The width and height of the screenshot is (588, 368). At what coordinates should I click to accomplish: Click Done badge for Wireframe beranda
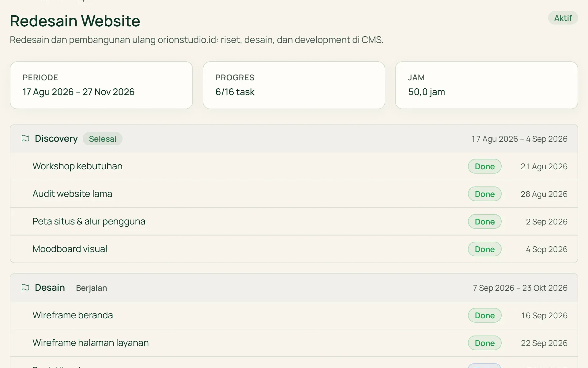click(x=484, y=315)
